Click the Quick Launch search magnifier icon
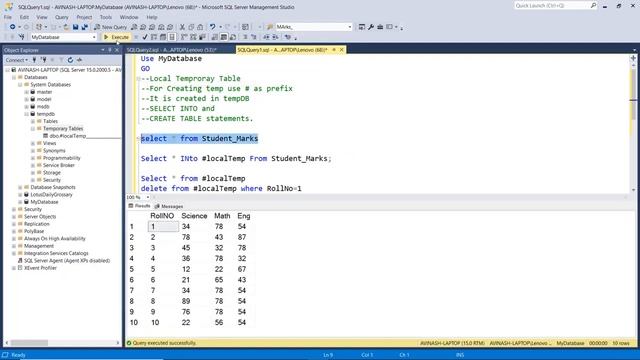 593,5
